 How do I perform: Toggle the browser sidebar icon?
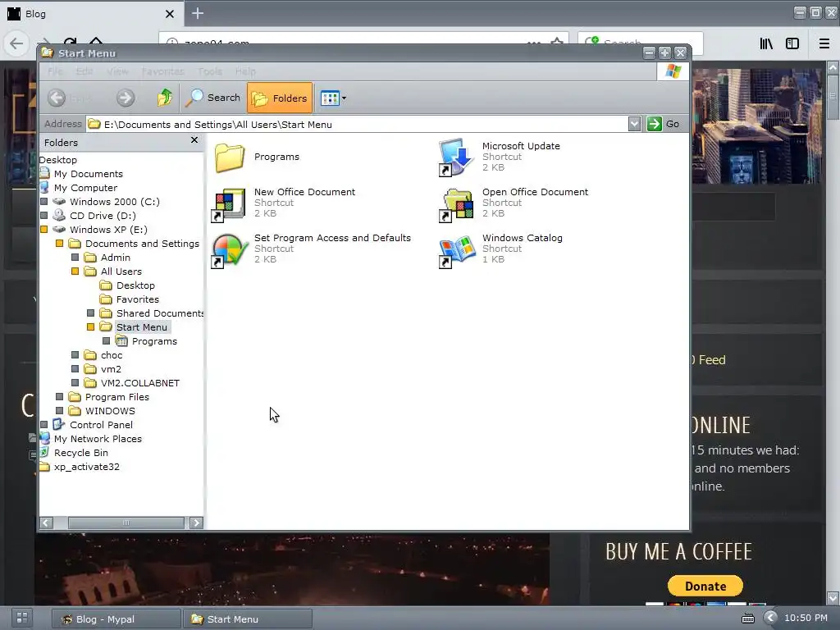click(792, 44)
